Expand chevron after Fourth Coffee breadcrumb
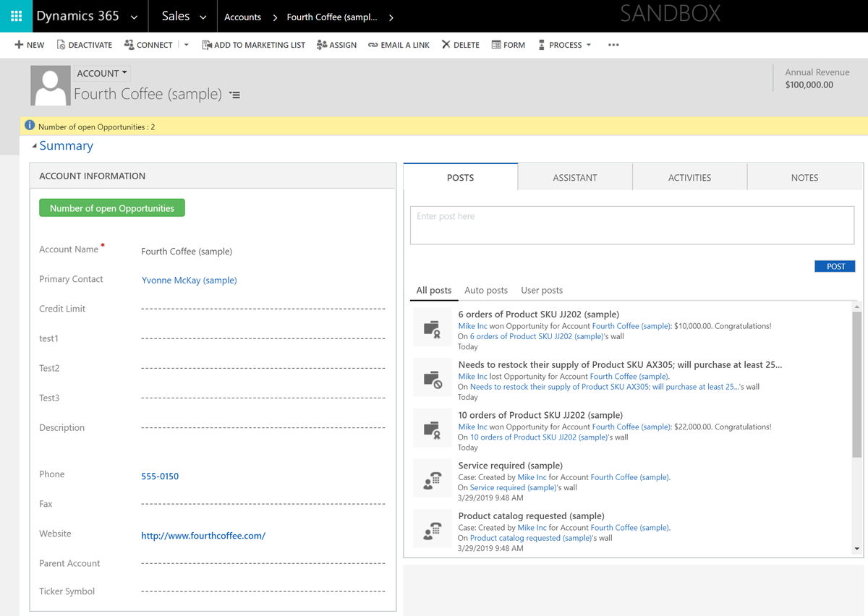This screenshot has height=616, width=868. [391, 17]
